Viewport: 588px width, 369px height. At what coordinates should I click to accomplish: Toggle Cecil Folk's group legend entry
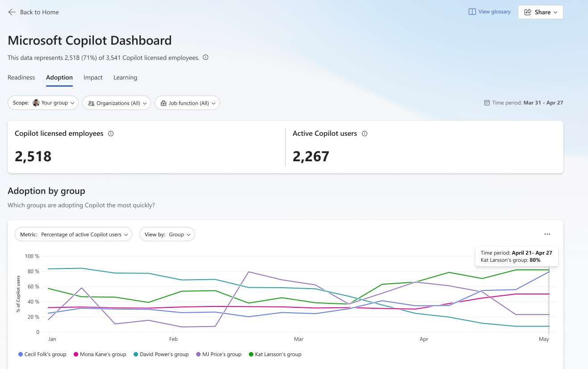(42, 354)
